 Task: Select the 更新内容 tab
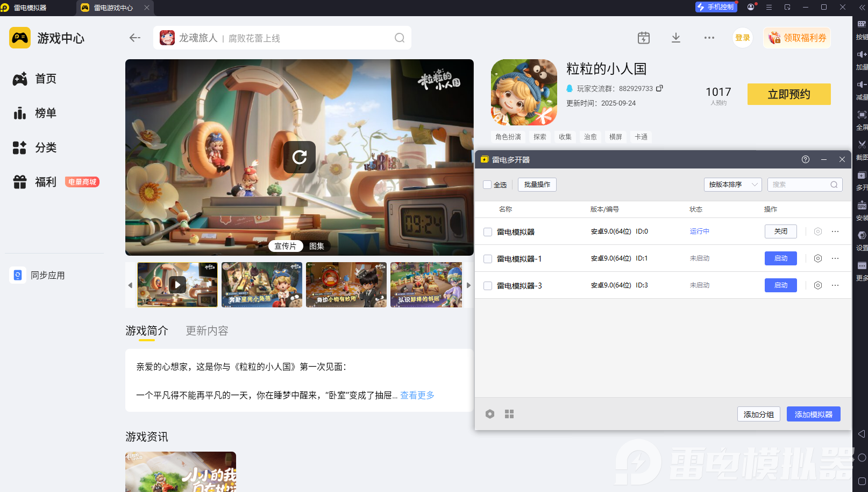pos(207,331)
